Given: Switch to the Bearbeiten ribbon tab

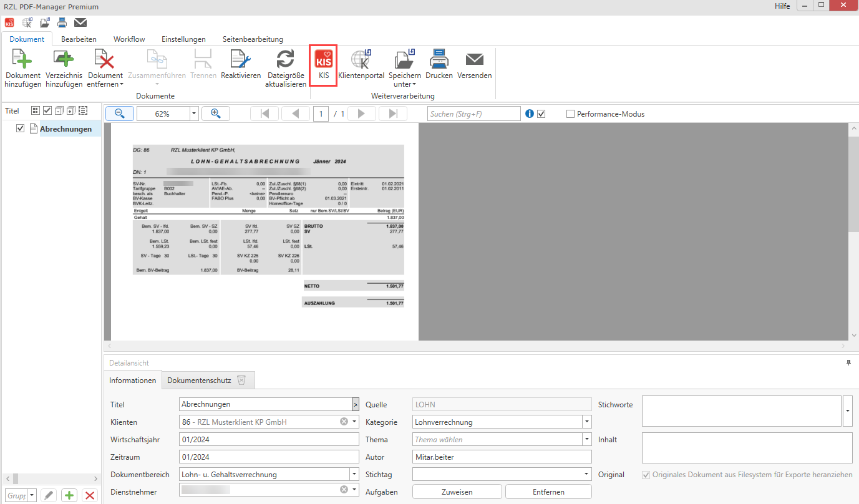Looking at the screenshot, I should [x=79, y=39].
